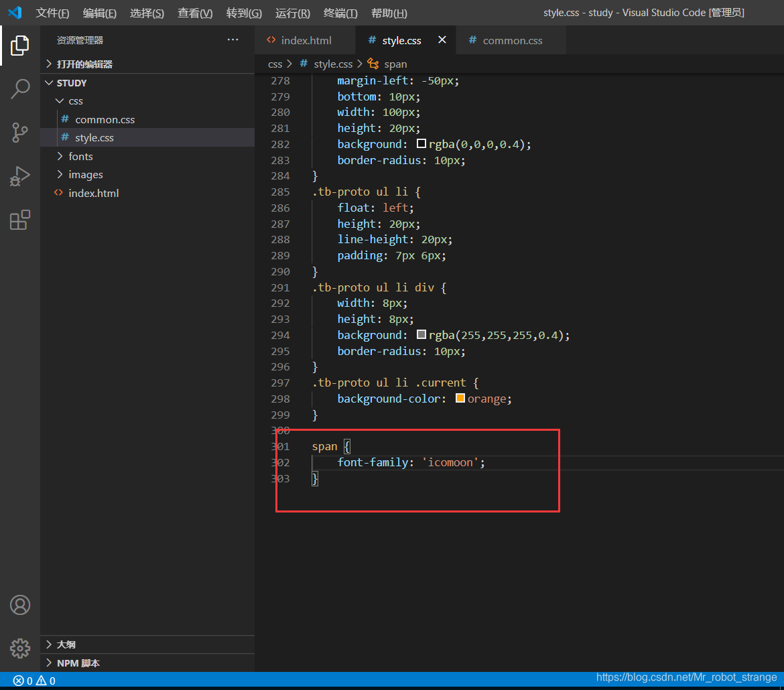Open color picker for rgba(0,0,0,0.4) swatch

(421, 143)
